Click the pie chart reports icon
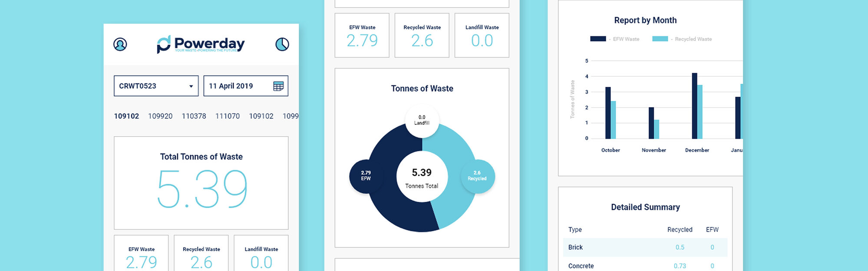This screenshot has width=868, height=271. (282, 44)
